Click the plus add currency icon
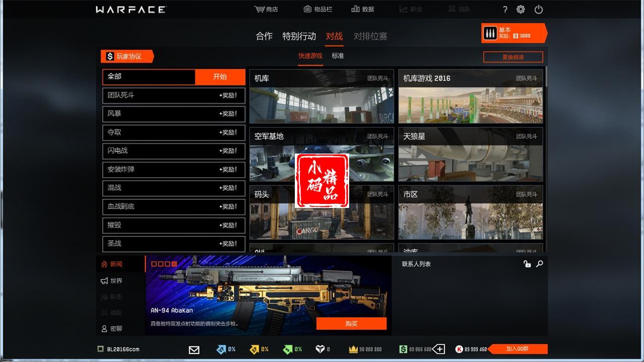 439,349
